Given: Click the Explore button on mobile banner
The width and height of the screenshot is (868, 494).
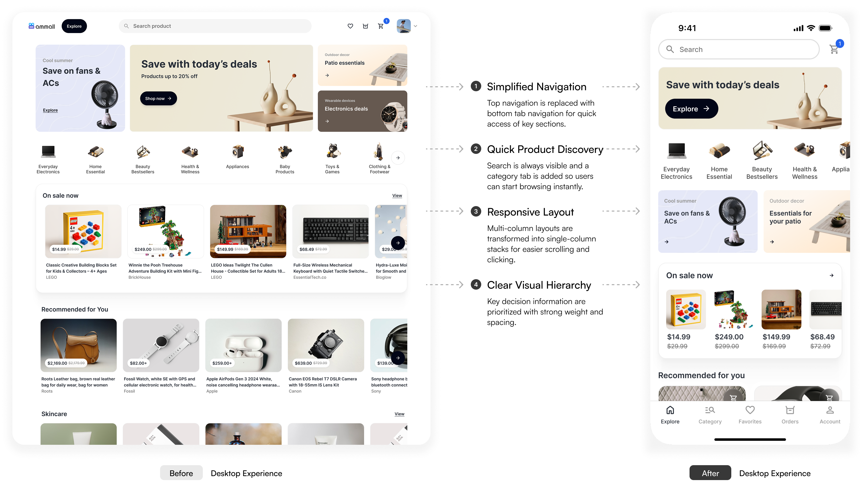Looking at the screenshot, I should click(x=691, y=109).
